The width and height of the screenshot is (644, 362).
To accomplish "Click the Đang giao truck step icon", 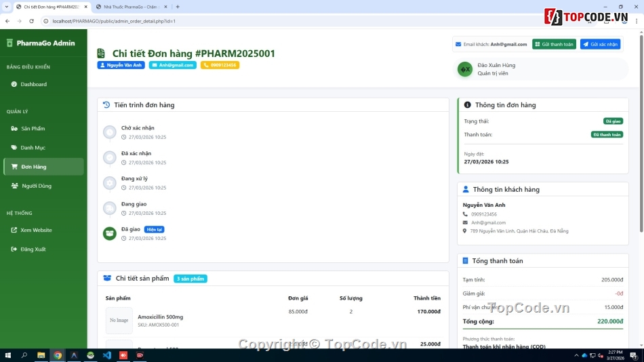I will coord(110,208).
